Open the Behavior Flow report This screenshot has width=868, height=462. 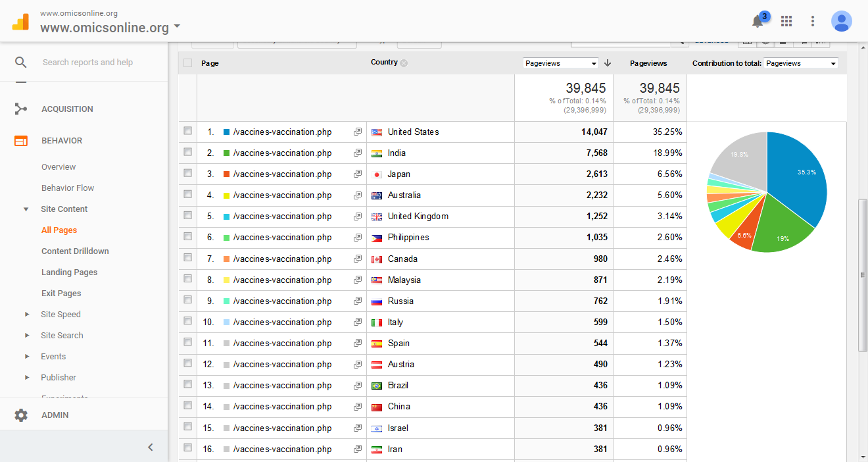[68, 188]
